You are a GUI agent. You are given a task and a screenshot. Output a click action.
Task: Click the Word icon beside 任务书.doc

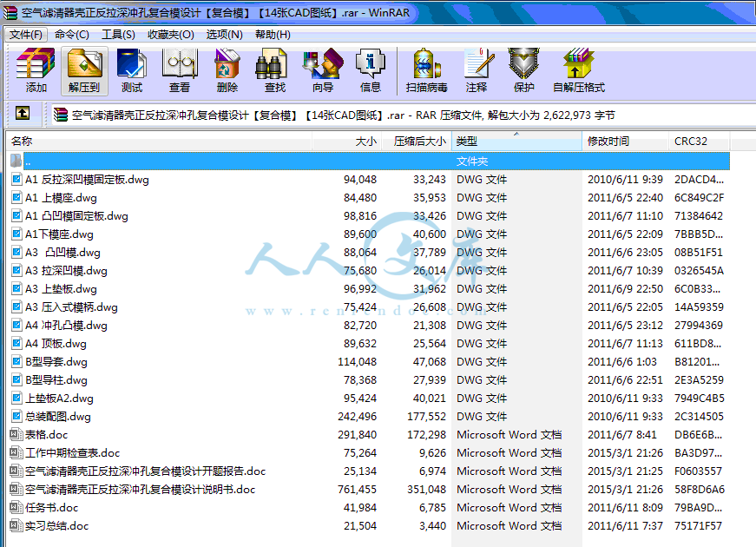16,507
